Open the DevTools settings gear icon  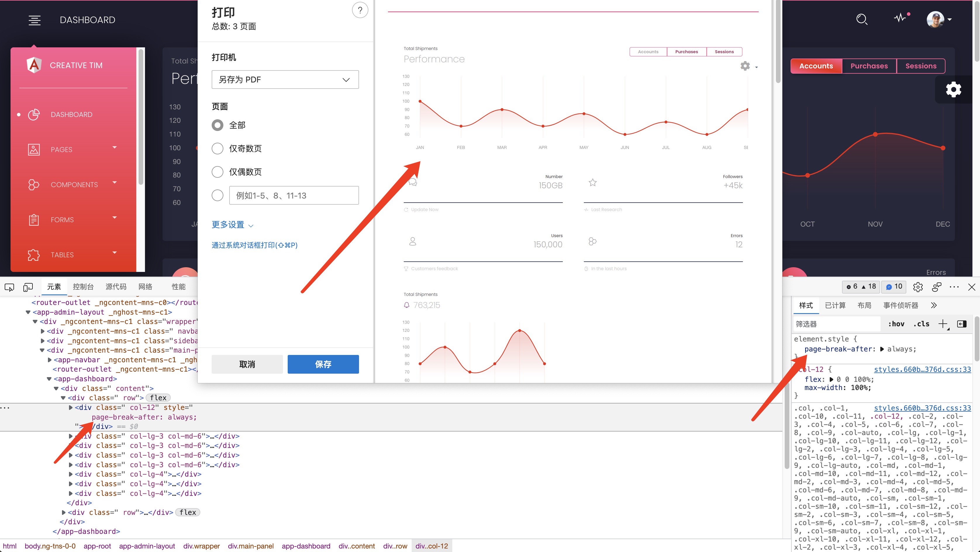[918, 287]
